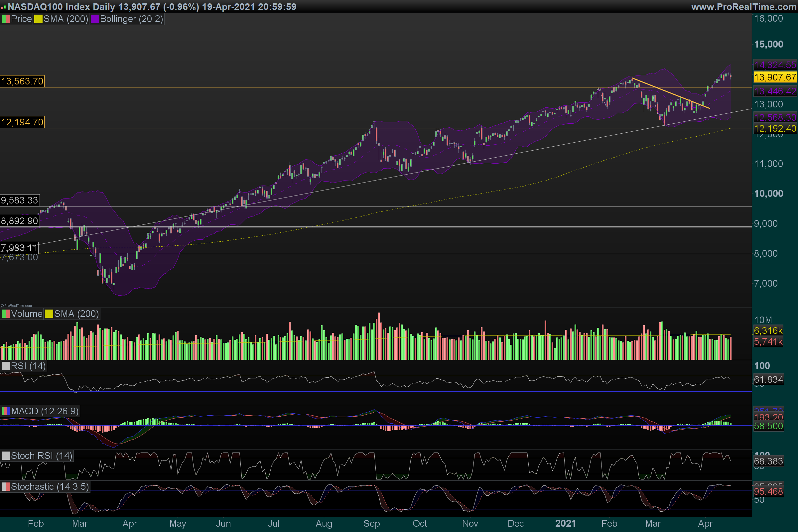Click the Sep label on time axis

click(x=371, y=523)
